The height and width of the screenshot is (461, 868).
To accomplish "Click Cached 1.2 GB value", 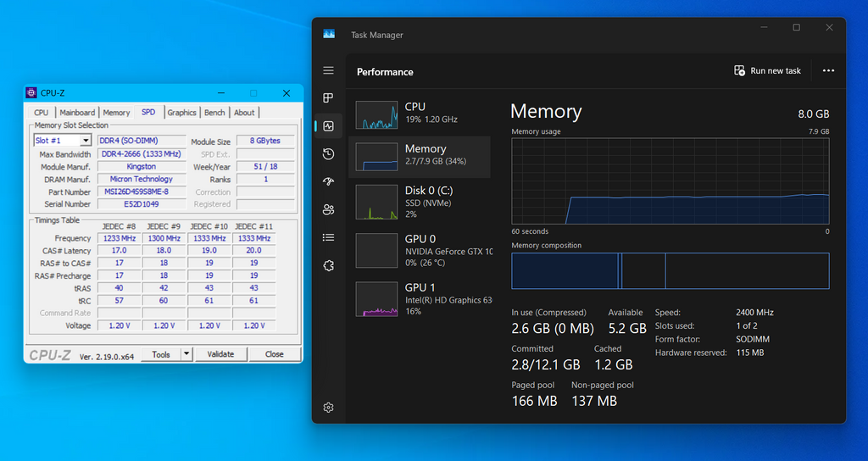I will [614, 364].
